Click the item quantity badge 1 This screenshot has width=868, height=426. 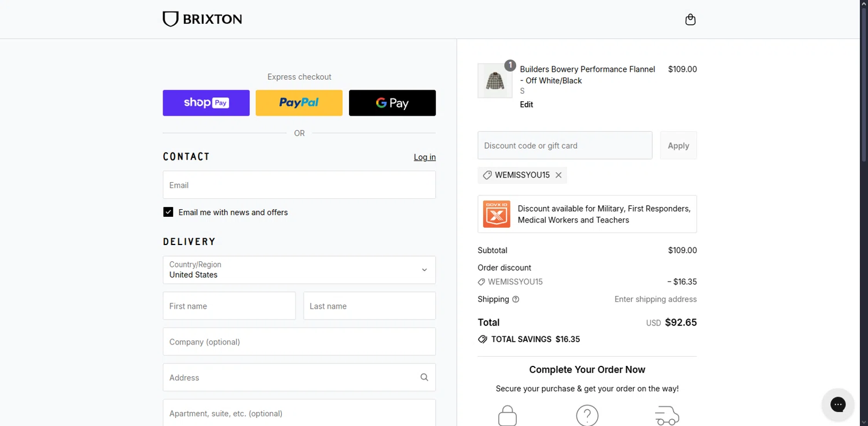[x=510, y=65]
